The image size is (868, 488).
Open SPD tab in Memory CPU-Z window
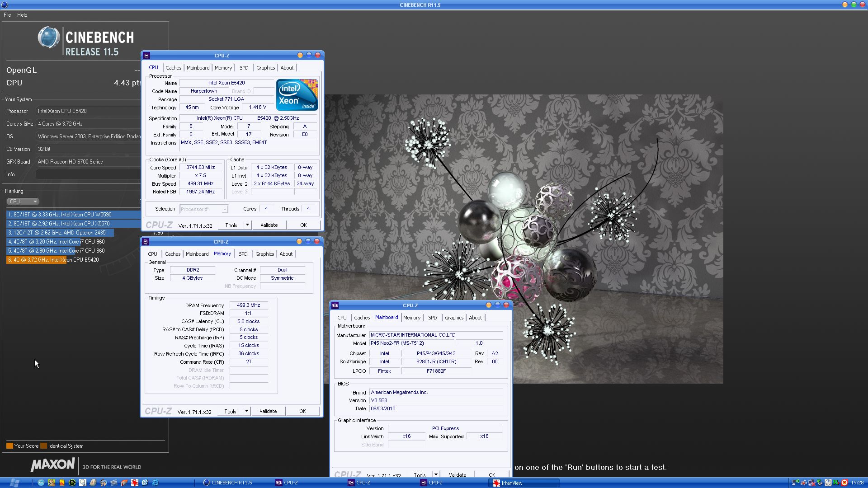pos(243,254)
